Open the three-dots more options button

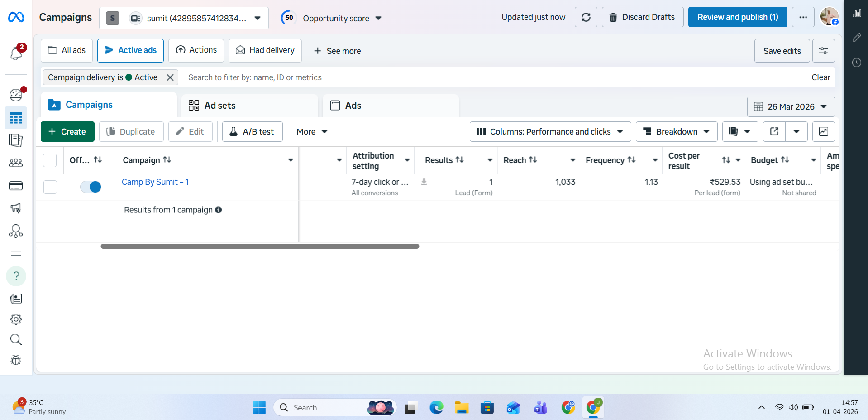pos(803,17)
